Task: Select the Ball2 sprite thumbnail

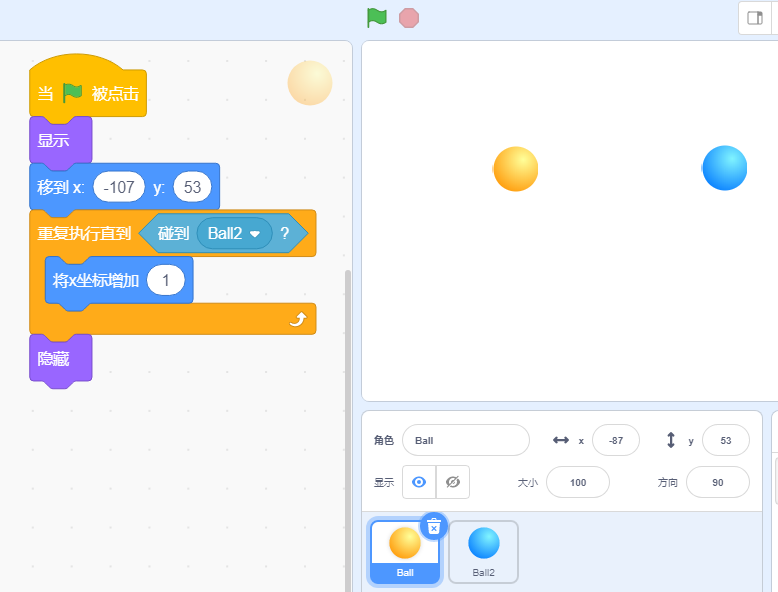Action: click(x=483, y=552)
